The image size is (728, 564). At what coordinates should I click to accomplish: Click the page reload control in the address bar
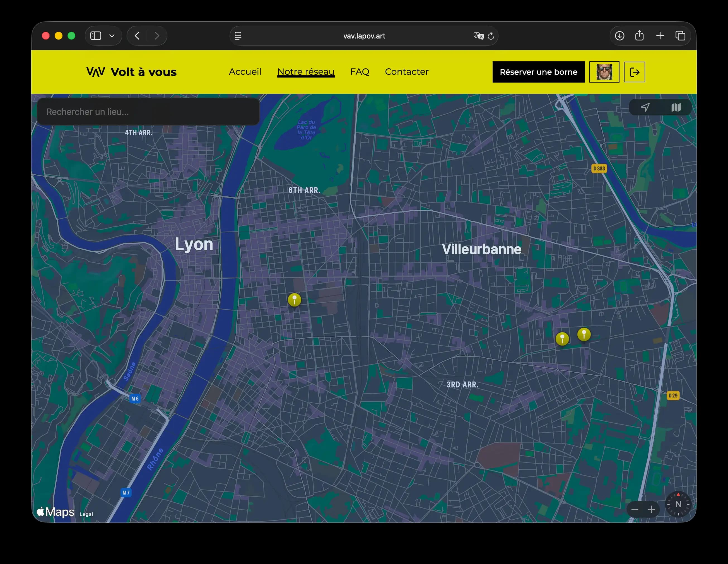pyautogui.click(x=490, y=36)
